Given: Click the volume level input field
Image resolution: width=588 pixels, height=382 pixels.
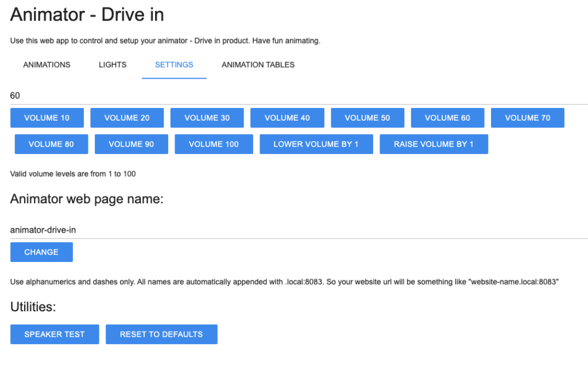Looking at the screenshot, I should (299, 95).
